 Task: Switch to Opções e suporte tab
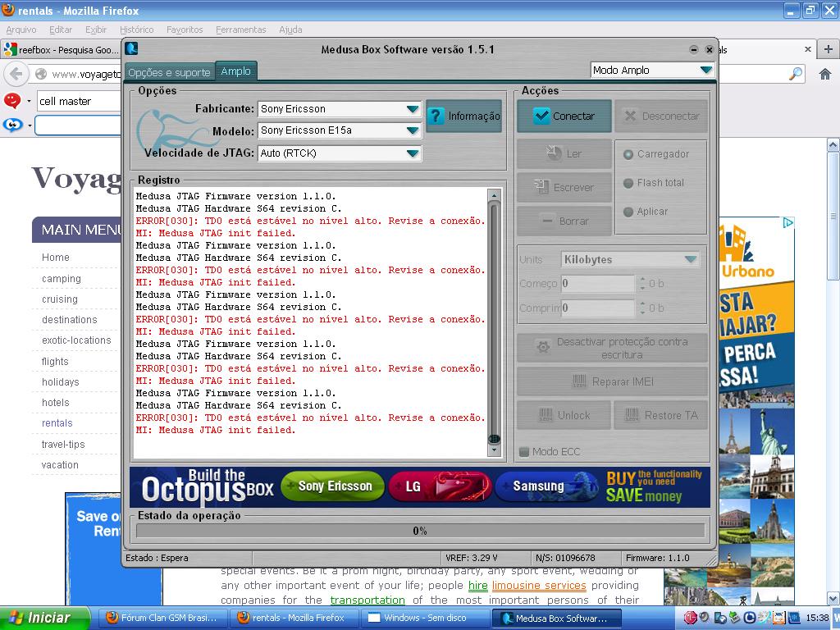(x=169, y=72)
